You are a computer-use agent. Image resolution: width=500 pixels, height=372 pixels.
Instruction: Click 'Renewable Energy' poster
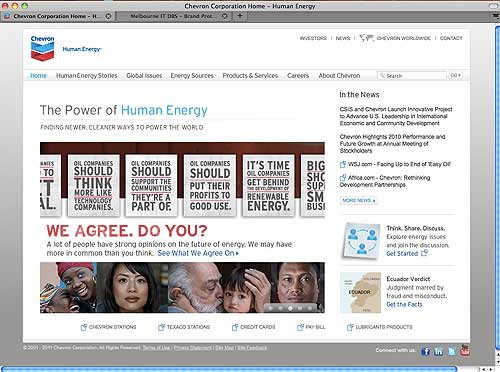click(268, 185)
